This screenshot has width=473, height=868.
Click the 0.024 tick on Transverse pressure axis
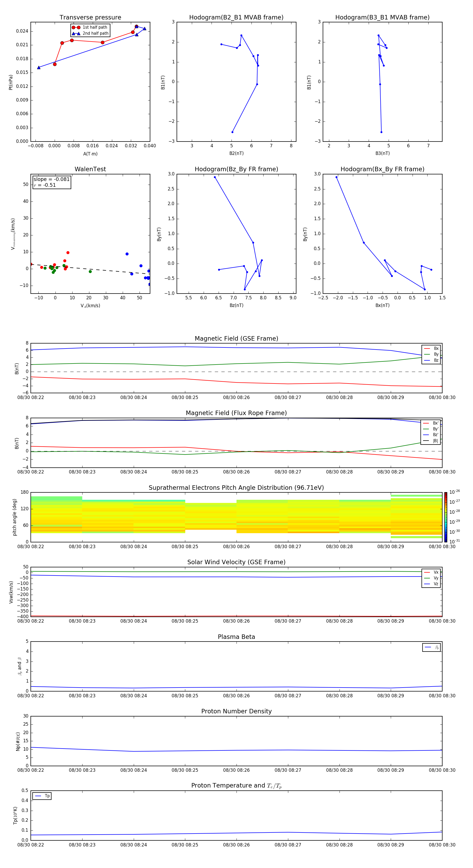click(x=22, y=31)
